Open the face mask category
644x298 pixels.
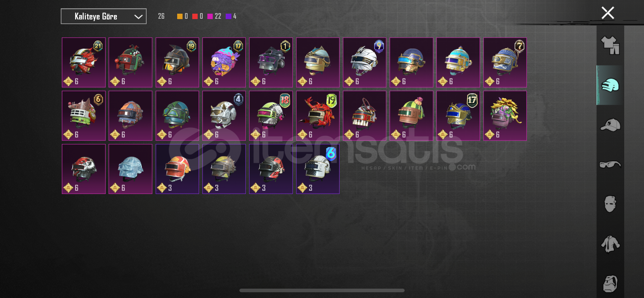[610, 204]
